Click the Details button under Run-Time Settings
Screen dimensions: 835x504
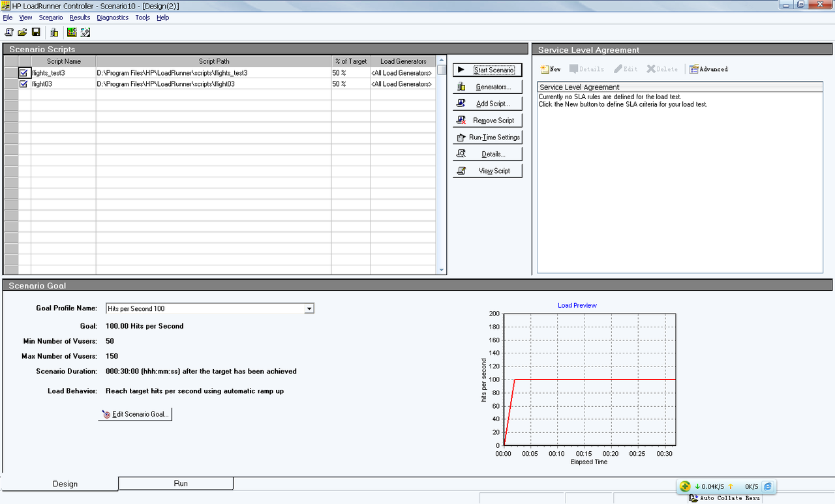coord(487,154)
